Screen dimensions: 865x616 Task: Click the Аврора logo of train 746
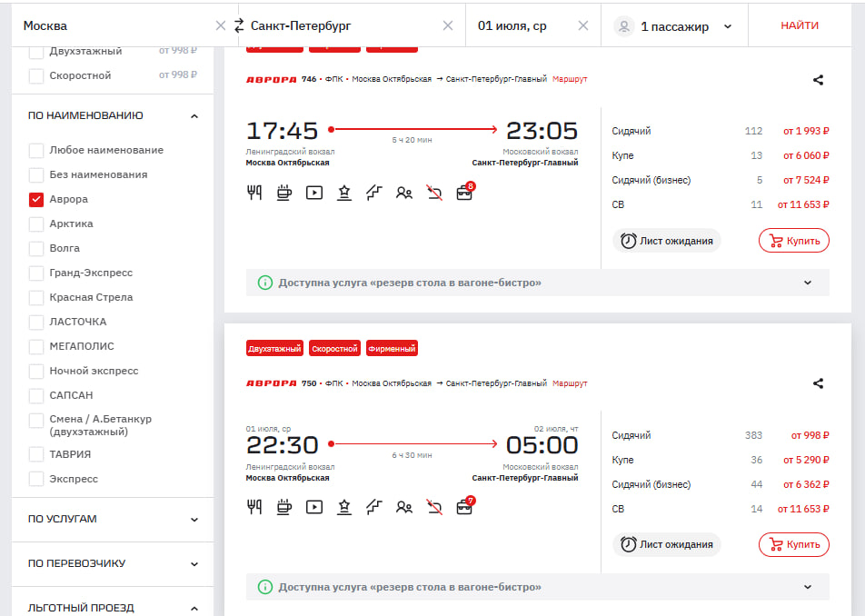pyautogui.click(x=272, y=79)
